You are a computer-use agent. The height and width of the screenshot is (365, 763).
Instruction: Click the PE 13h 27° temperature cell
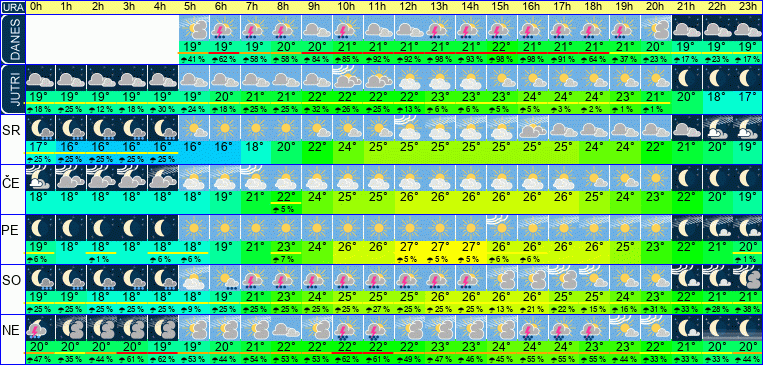[x=440, y=247]
